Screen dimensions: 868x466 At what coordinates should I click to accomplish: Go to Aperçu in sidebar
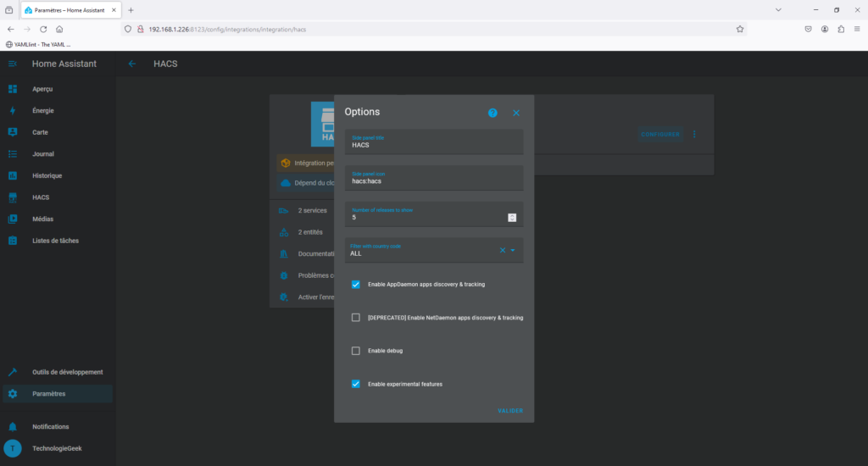pyautogui.click(x=42, y=89)
